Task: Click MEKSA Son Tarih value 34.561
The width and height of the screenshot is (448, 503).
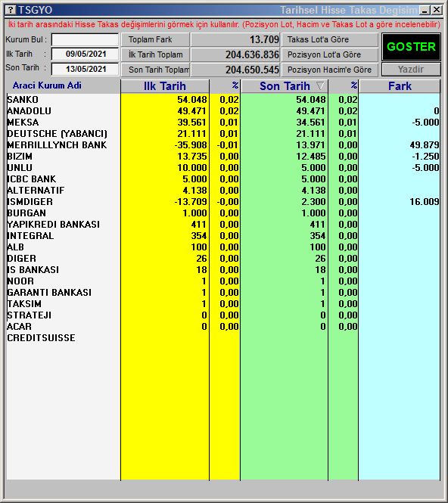Action: pyautogui.click(x=310, y=123)
